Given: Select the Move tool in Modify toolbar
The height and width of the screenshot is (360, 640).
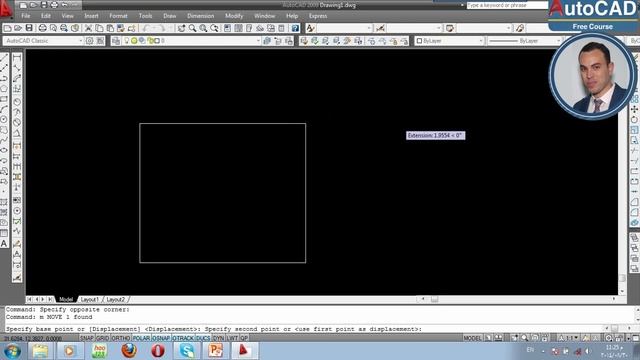Looking at the screenshot, I should (x=634, y=109).
